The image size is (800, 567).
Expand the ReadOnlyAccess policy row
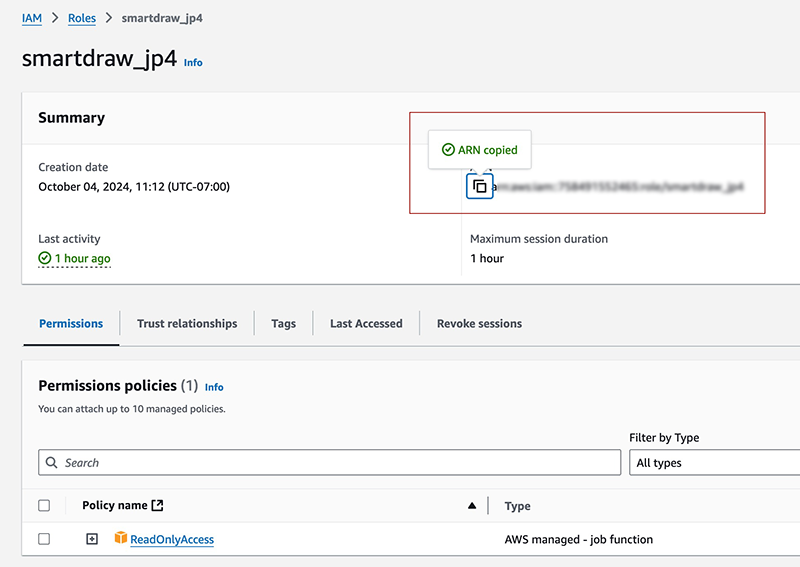coord(92,539)
